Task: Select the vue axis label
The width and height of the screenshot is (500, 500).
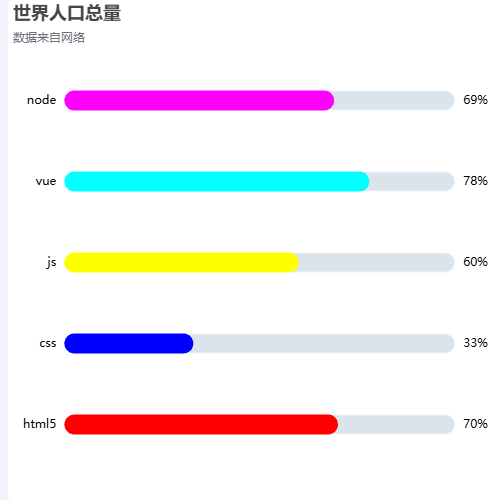Action: click(46, 181)
